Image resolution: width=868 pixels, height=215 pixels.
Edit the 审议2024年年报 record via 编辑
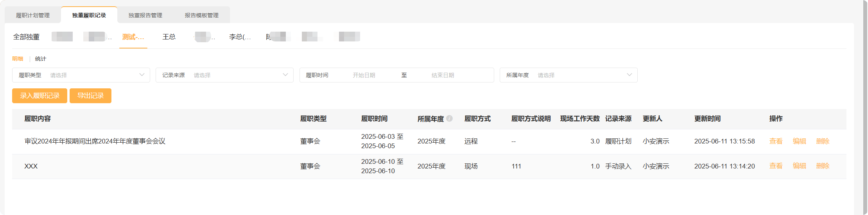click(800, 141)
